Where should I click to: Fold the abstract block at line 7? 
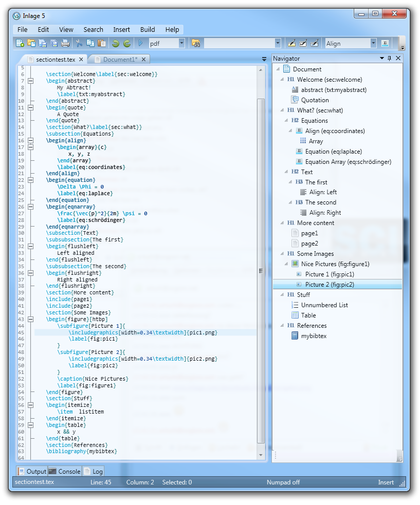coord(31,81)
